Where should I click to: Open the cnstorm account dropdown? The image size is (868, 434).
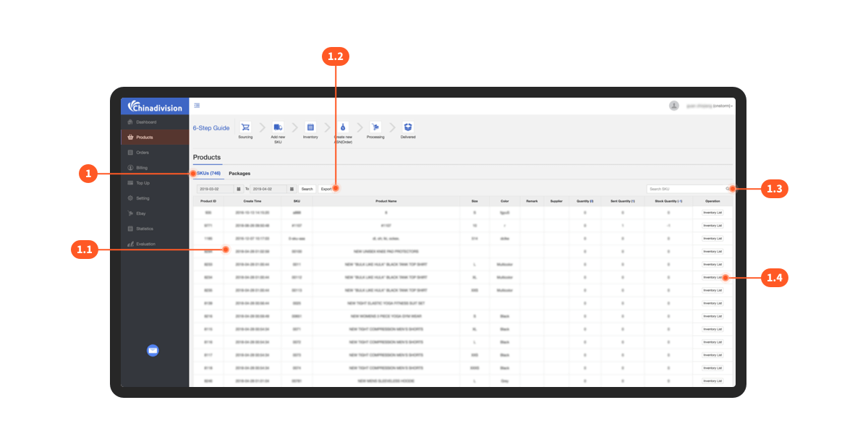click(709, 106)
